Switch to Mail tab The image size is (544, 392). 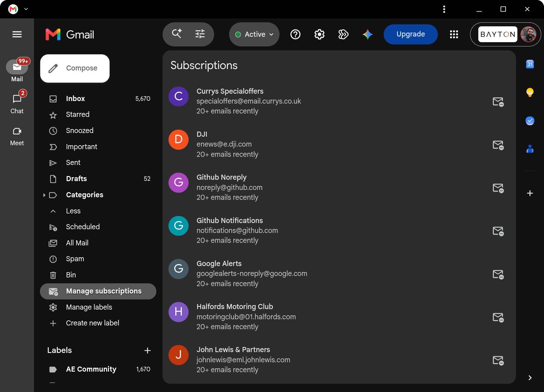[x=17, y=70]
